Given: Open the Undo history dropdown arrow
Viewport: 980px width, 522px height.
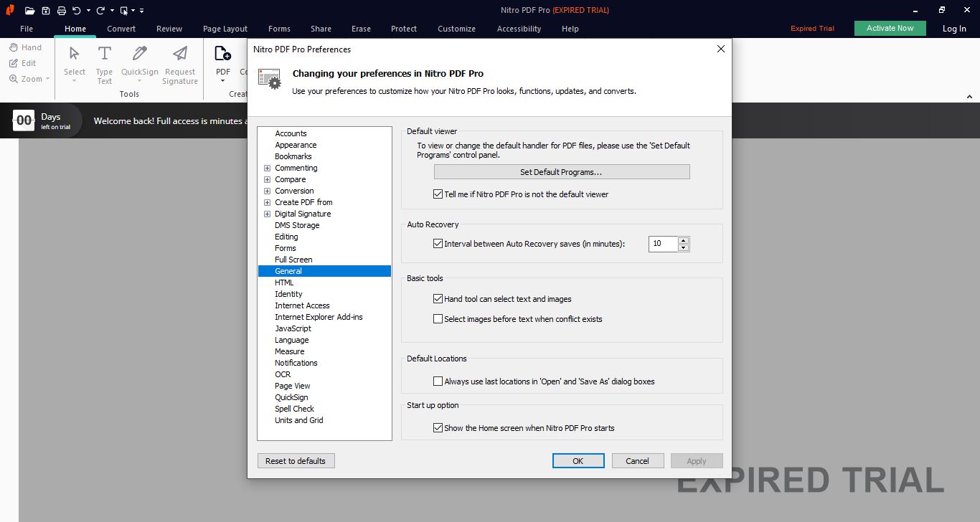Looking at the screenshot, I should (x=88, y=11).
